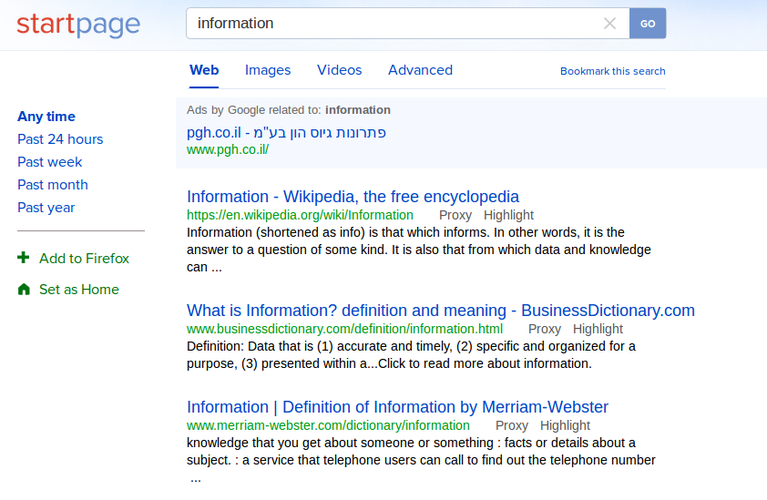The image size is (767, 500).
Task: Click the Wikipedia snippet starting "Information (shortened as info)"
Action: pyautogui.click(x=419, y=250)
